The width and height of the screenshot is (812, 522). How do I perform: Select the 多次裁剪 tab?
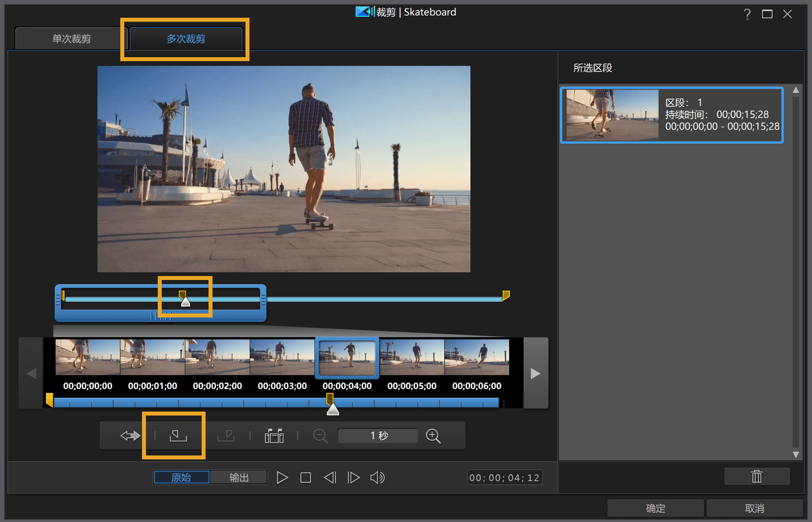pos(186,38)
